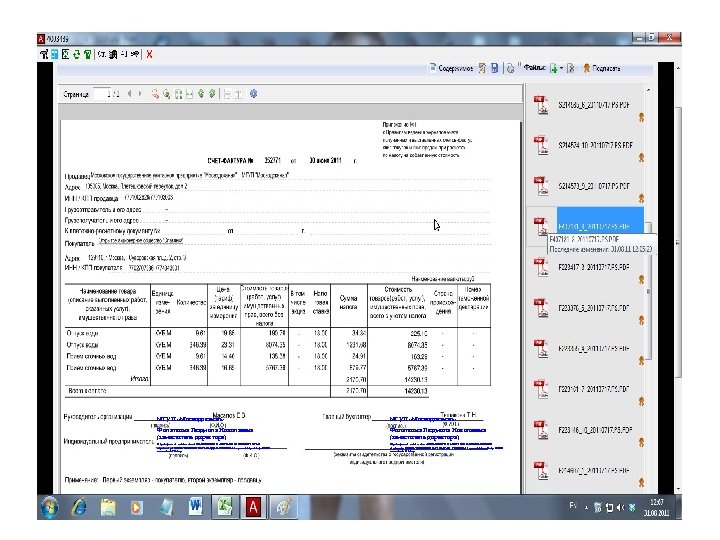This screenshot has width=720, height=540.
Task: Click signature ribbon icon under first file
Action: point(641,118)
